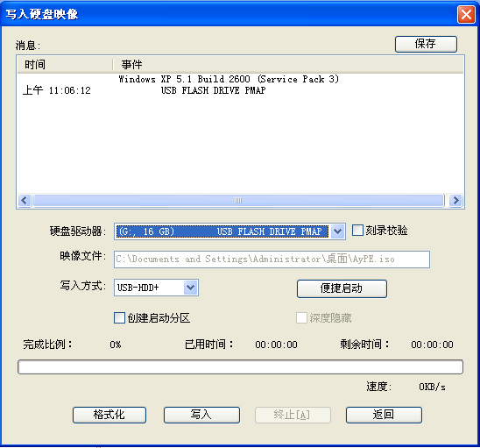Click the message list right scroll arrow
Screen dimensions: 480x448
[455, 201]
